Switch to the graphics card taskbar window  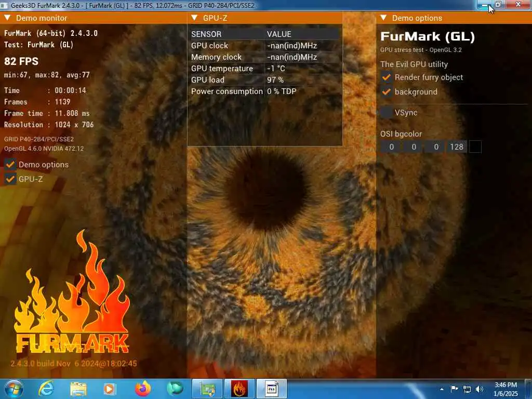click(207, 389)
